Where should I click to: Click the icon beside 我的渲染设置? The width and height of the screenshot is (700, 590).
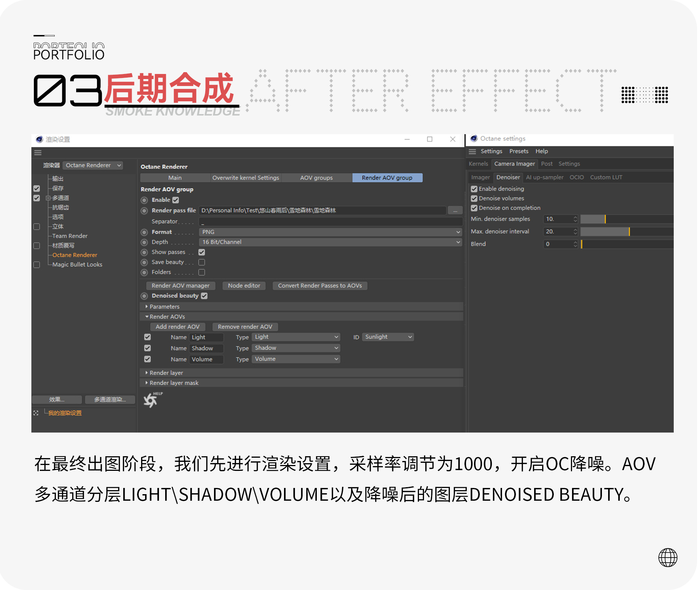[x=36, y=412]
